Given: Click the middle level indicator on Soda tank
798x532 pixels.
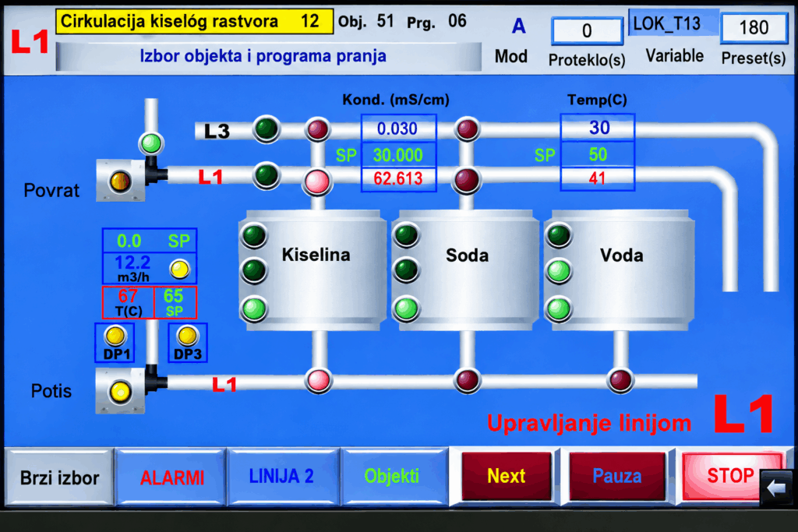Looking at the screenshot, I should [x=406, y=270].
